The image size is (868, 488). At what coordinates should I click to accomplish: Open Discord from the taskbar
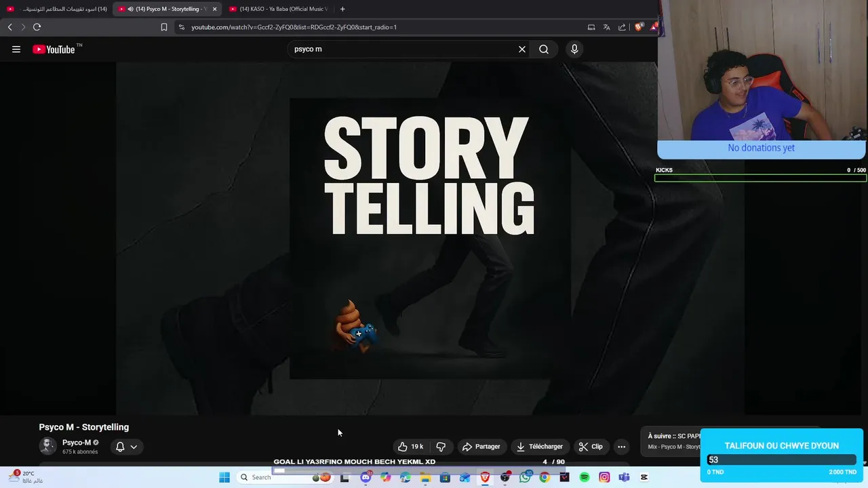[x=366, y=477]
